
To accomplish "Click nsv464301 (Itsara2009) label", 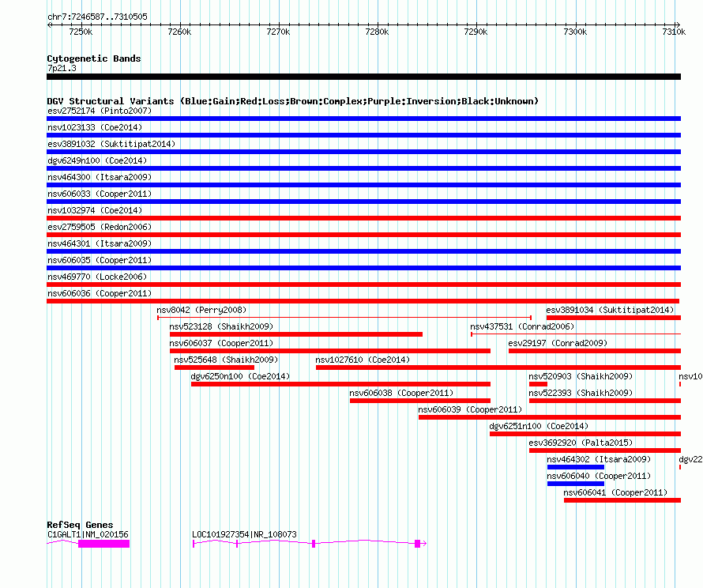I will [100, 243].
